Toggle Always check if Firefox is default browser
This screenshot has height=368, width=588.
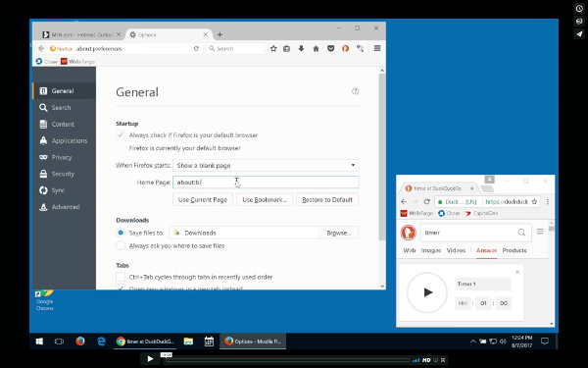pos(121,134)
